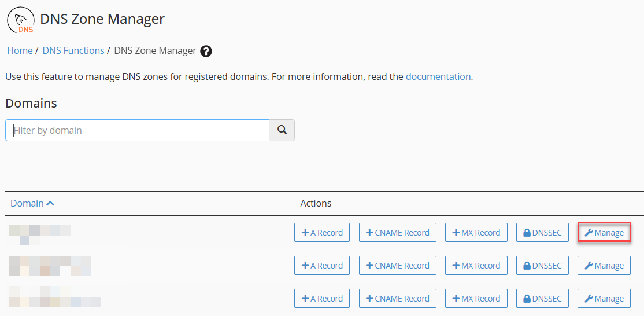This screenshot has height=316, width=644.
Task: Open the help question mark icon
Action: click(206, 52)
